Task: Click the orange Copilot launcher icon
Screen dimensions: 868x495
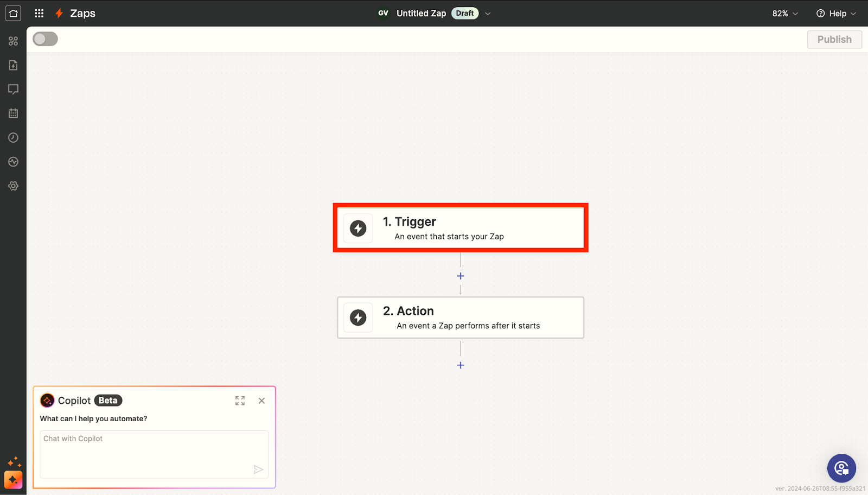Action: point(13,480)
